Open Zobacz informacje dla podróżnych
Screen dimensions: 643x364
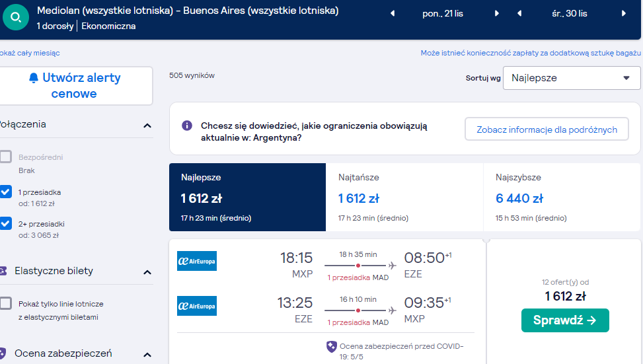click(547, 129)
